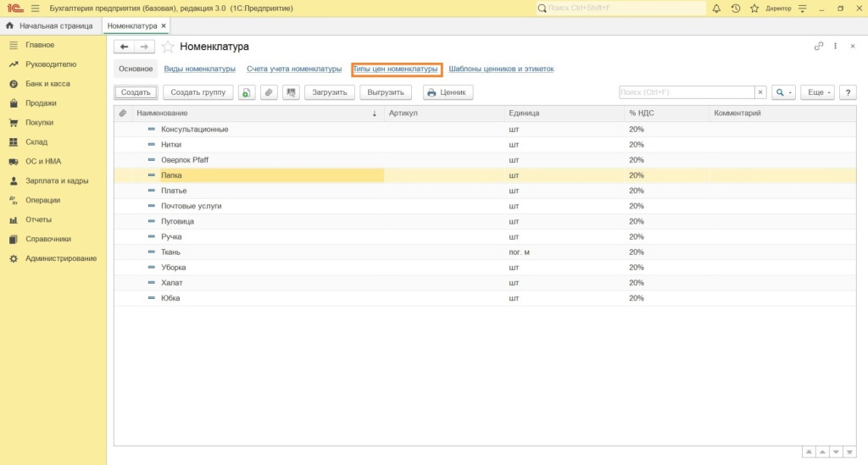
Task: Close the Номенклатура tab
Action: pos(164,26)
